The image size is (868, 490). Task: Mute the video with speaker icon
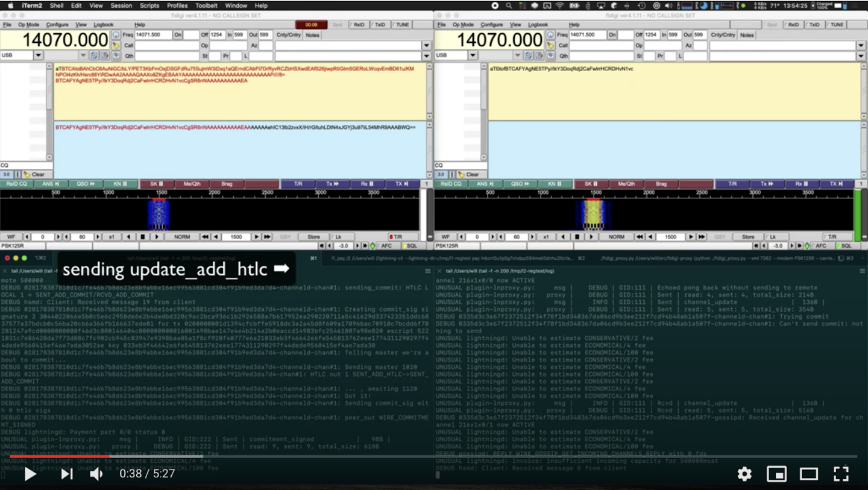(96, 474)
